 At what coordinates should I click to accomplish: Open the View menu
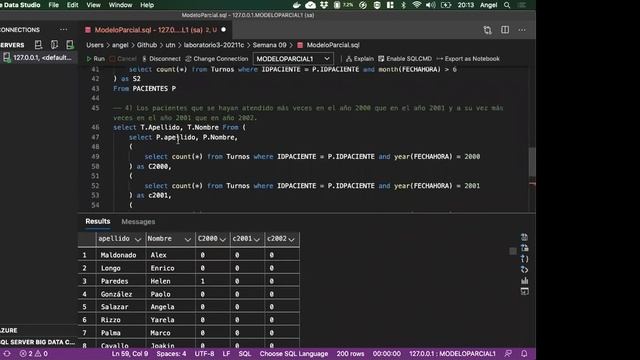[x=93, y=5]
